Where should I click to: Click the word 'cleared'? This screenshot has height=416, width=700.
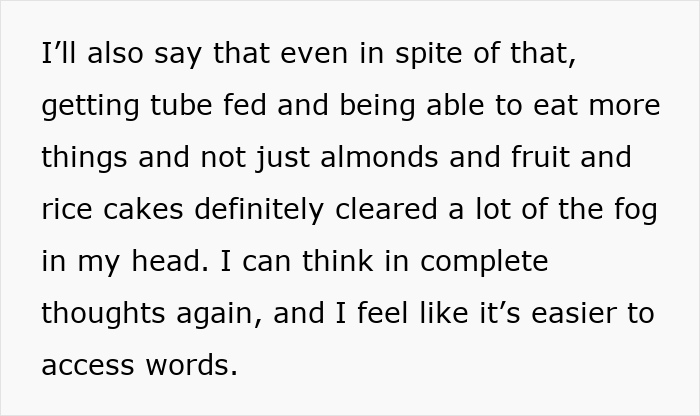click(386, 209)
